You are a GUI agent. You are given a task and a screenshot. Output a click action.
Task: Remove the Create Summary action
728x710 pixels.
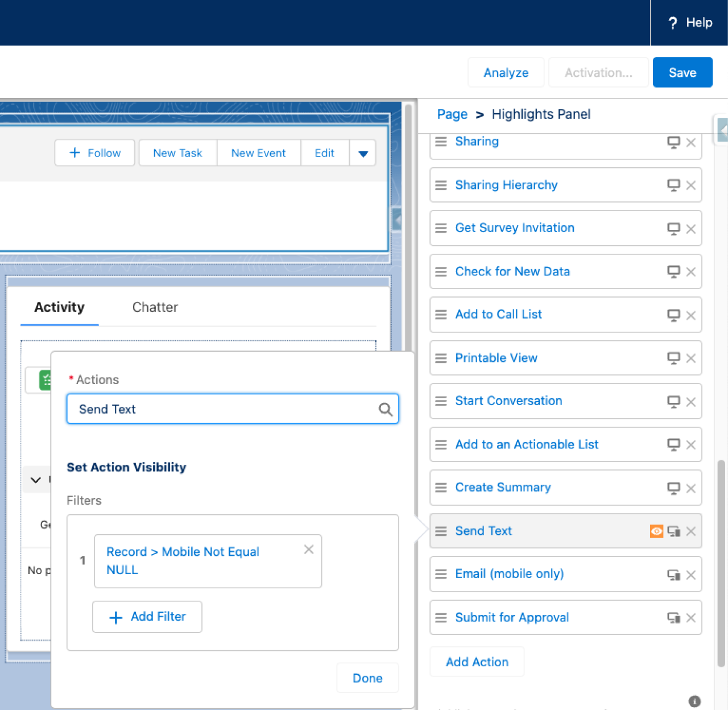[691, 488]
